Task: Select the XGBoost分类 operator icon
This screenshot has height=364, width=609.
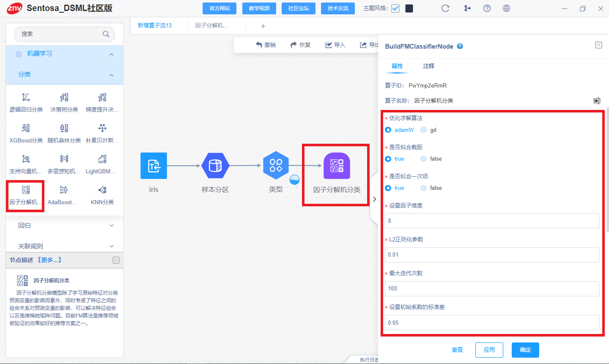Action: click(x=26, y=128)
